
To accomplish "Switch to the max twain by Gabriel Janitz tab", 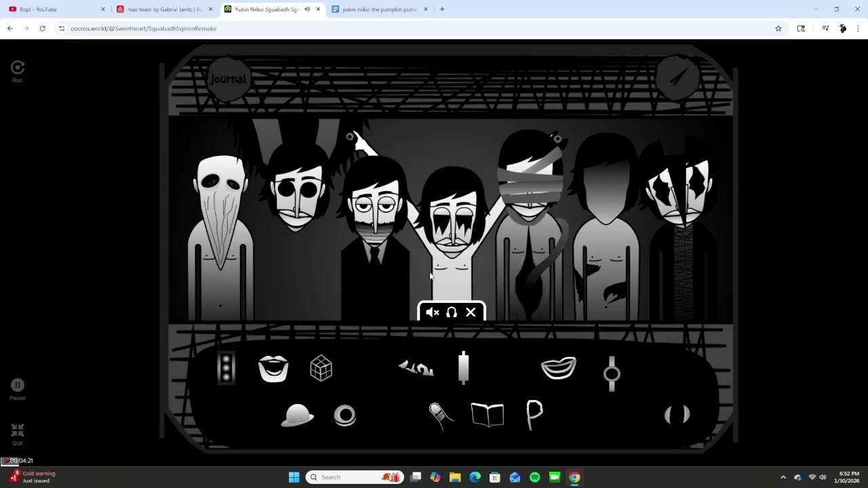I will 165,9.
